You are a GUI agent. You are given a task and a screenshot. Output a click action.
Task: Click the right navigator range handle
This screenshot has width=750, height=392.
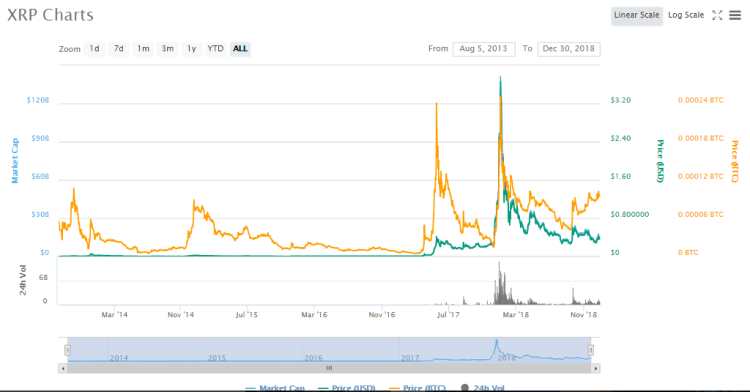click(x=591, y=350)
